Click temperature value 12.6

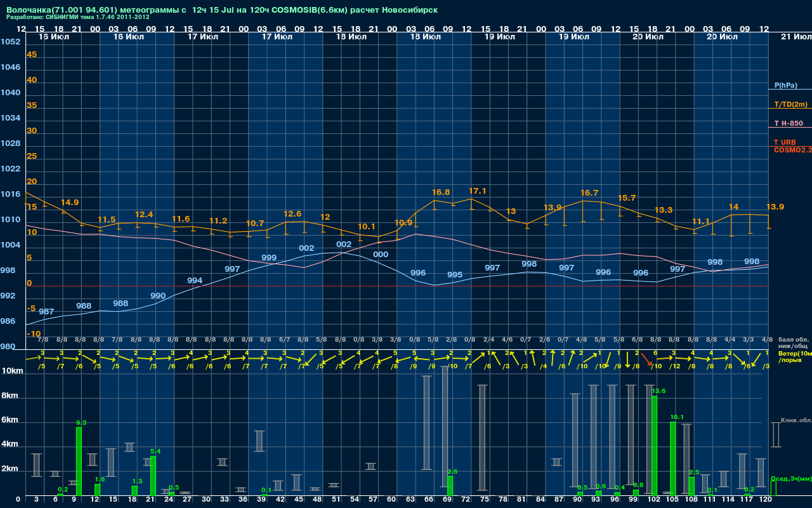[x=292, y=214]
